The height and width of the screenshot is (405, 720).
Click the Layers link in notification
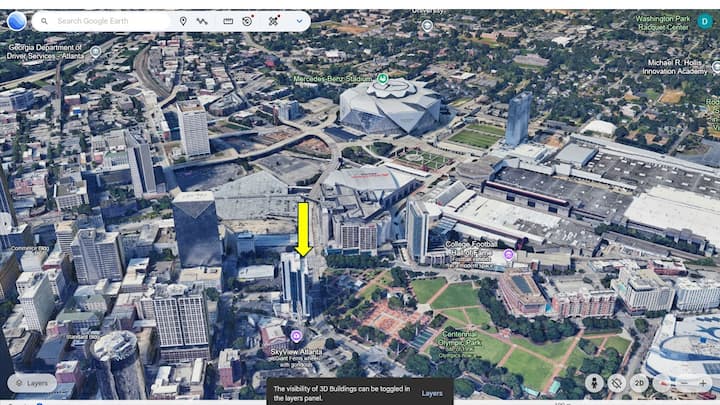[432, 393]
